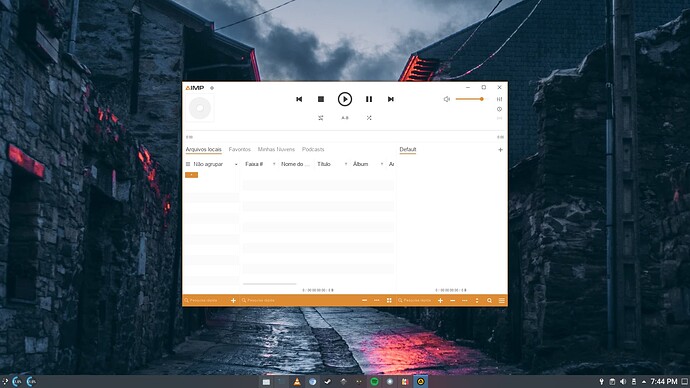Click the playlist quick search field
Image resolution: width=690 pixels, height=388 pixels.
[415, 300]
